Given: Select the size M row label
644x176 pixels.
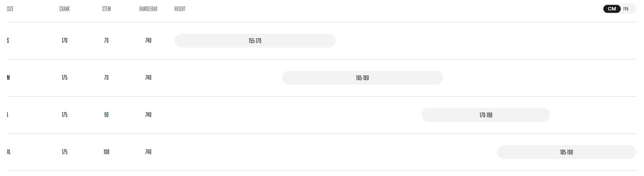Looking at the screenshot, I should (8, 78).
